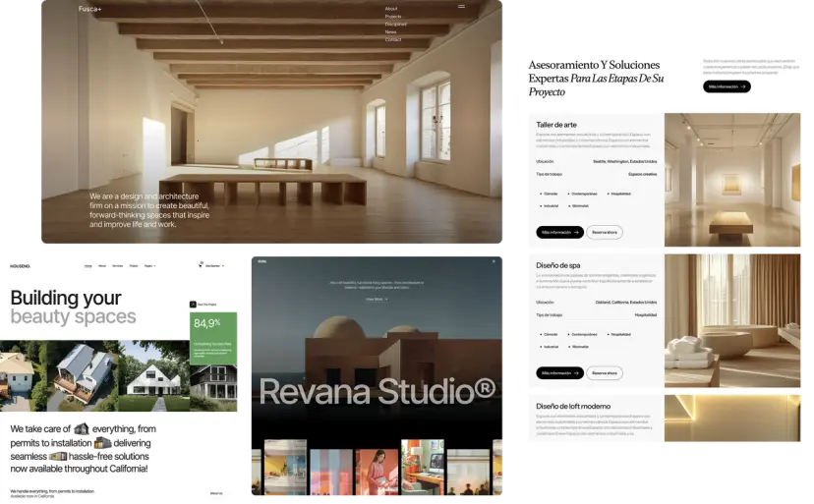Open Projects in Fusca+ menu
Screen dimensions: 814x504
(393, 17)
